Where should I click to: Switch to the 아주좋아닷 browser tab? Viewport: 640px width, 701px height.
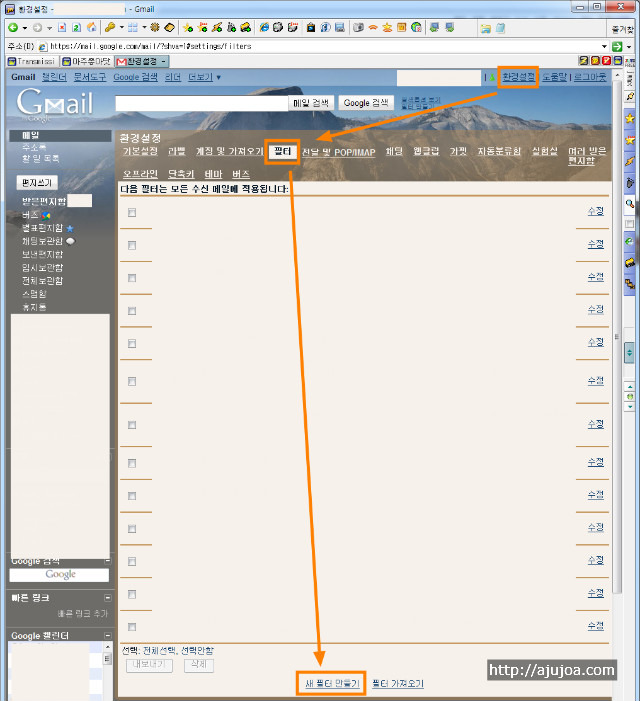tap(86, 61)
